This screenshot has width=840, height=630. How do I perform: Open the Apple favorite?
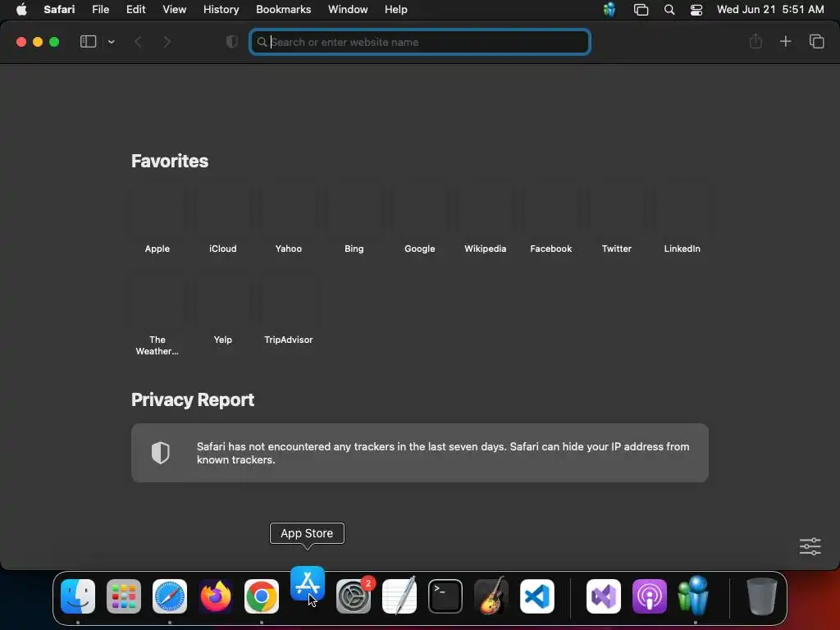[157, 218]
